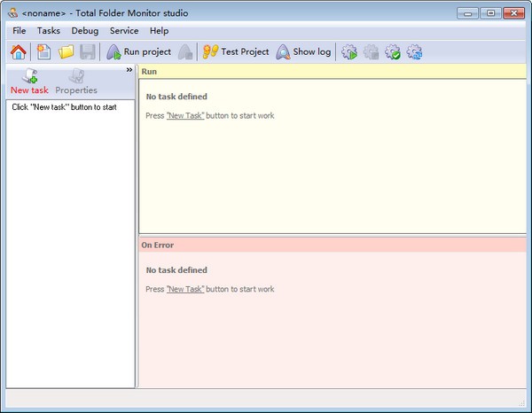Add a task with New task button

29,82
